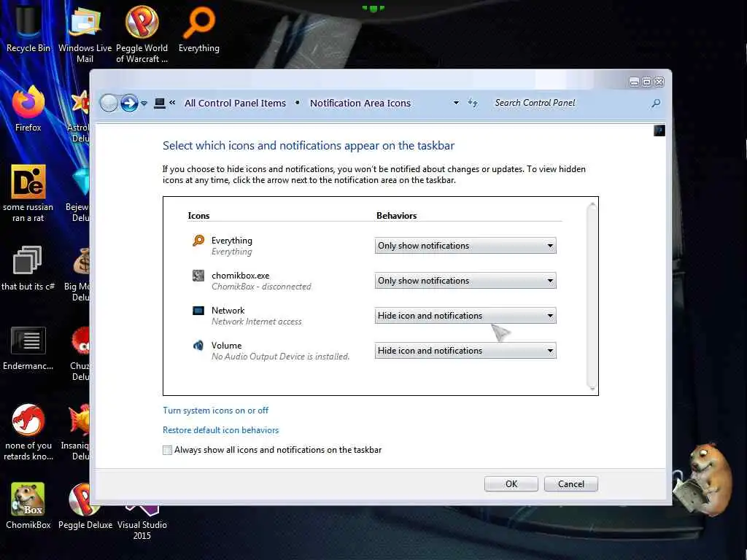Image resolution: width=747 pixels, height=560 pixels.
Task: Open the Volume behavior dropdown
Action: pyautogui.click(x=465, y=351)
